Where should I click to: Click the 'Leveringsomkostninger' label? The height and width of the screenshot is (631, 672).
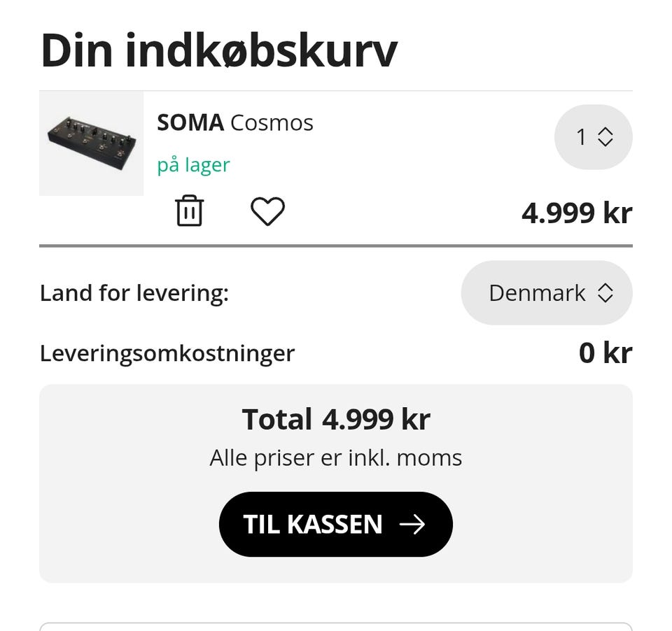click(167, 353)
